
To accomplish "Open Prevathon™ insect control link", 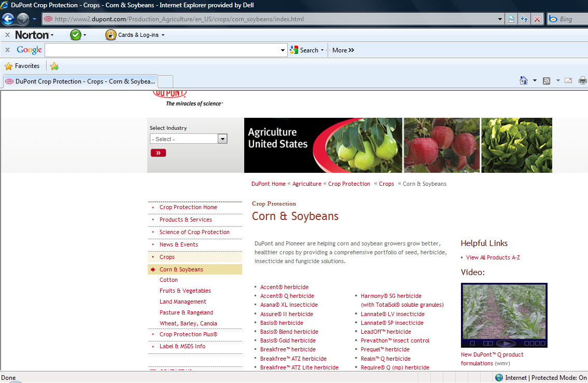I will (395, 340).
